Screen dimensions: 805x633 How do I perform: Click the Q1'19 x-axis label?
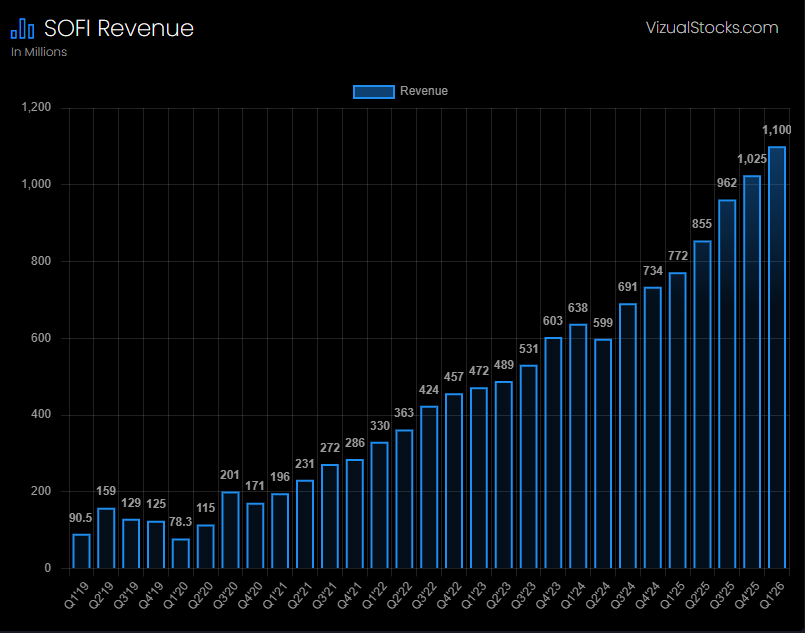click(77, 595)
